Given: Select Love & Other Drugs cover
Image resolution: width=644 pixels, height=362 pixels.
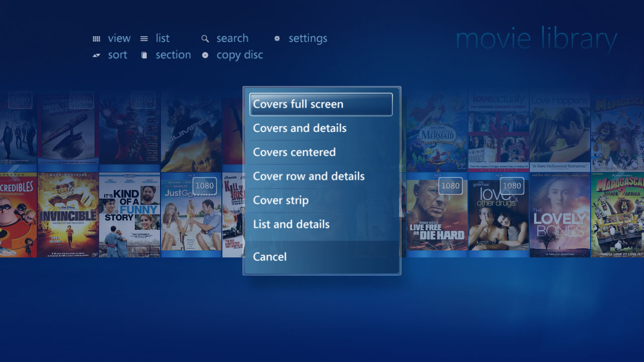Looking at the screenshot, I should pos(499,215).
